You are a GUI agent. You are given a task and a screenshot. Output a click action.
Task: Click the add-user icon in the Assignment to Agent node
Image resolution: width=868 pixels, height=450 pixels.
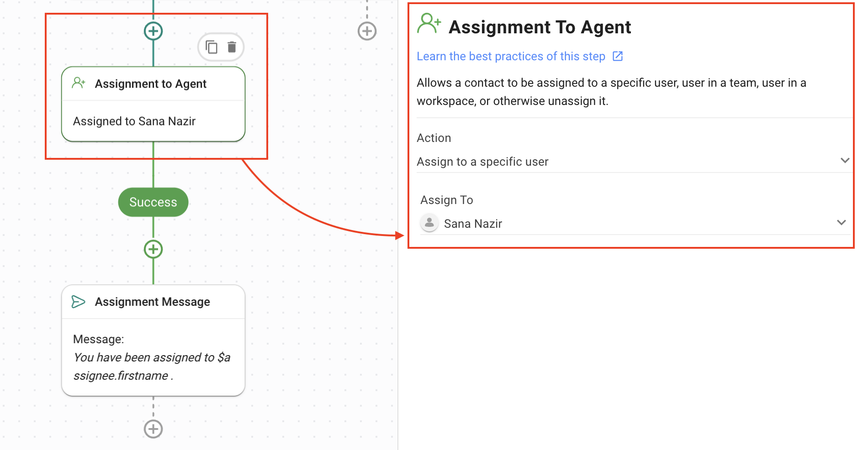point(79,83)
